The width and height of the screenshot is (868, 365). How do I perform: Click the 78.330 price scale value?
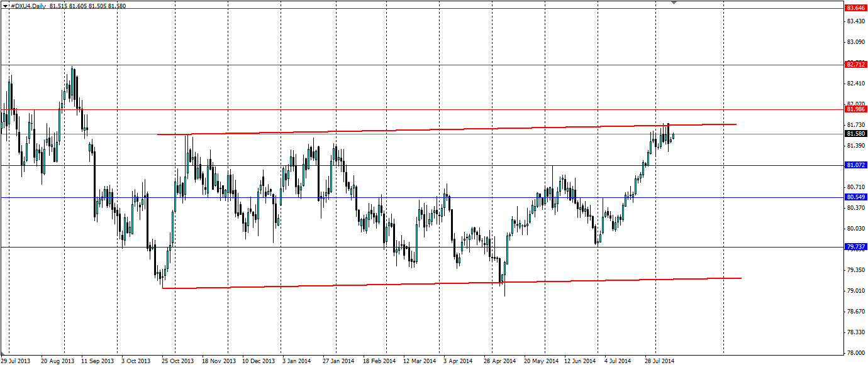(855, 332)
